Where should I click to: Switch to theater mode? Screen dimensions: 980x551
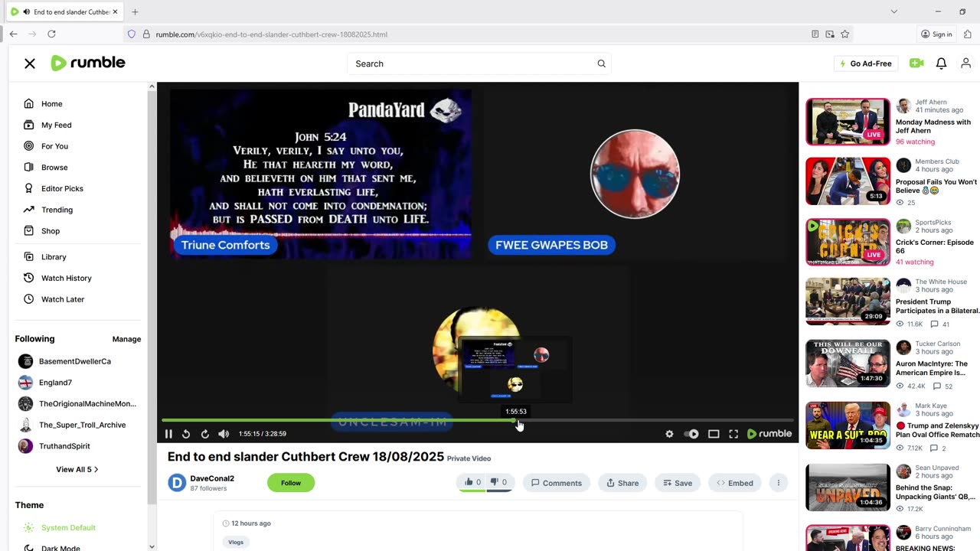(714, 434)
